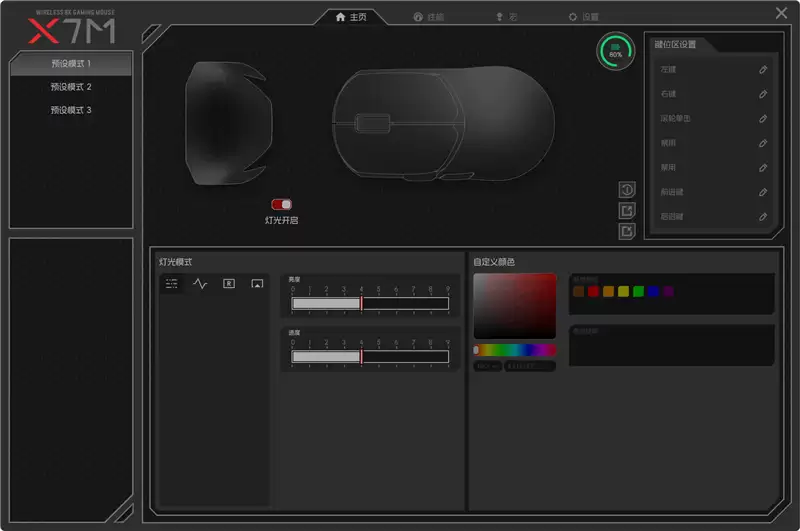Image resolution: width=800 pixels, height=531 pixels.
Task: Click the upper of the two arrow icons
Action: (x=627, y=210)
